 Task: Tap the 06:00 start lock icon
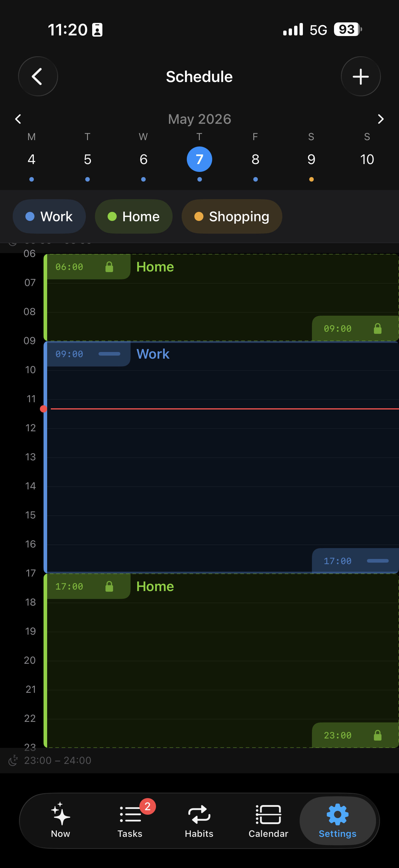[109, 267]
